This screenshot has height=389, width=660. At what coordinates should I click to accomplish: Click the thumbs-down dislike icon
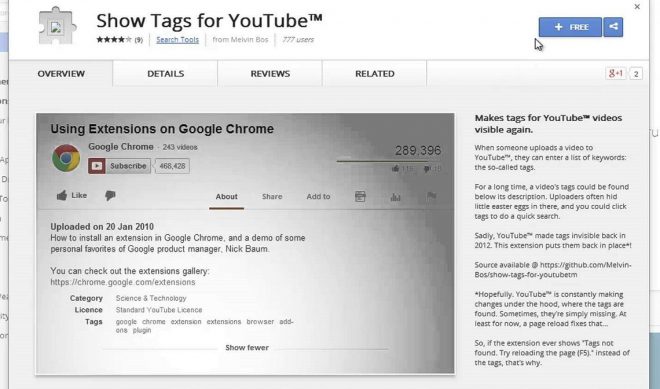coord(110,196)
